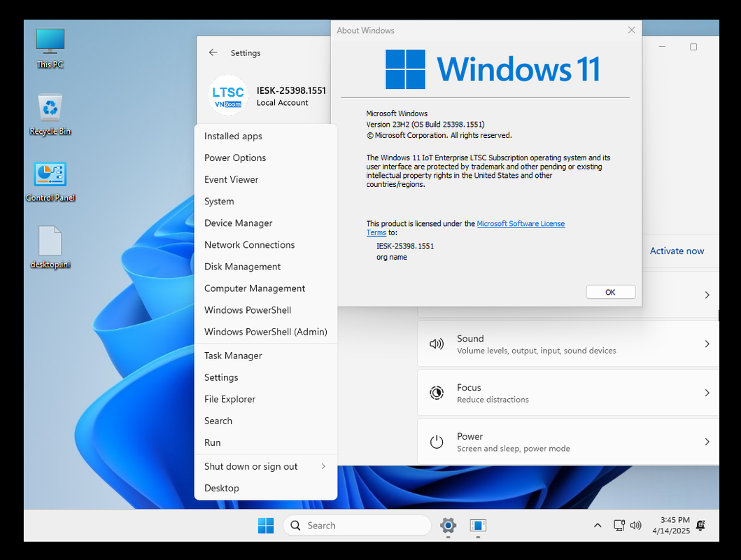Close the About Windows dialog
Screen dimensions: 741x560
pos(631,30)
